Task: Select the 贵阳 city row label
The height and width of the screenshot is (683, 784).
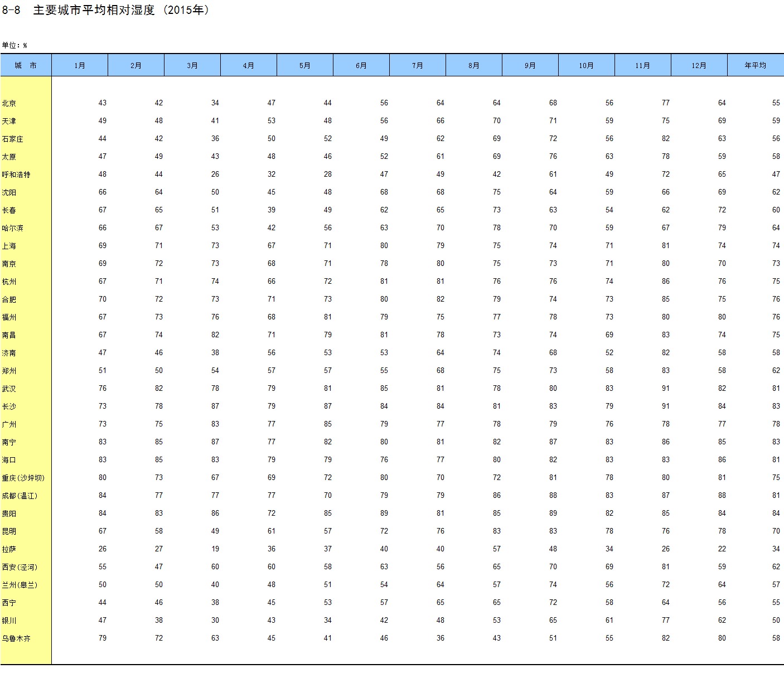Action: [9, 514]
